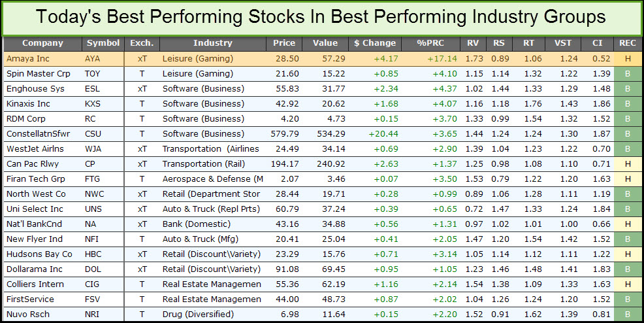
Task: Sort by the RT column header
Action: pyautogui.click(x=528, y=43)
